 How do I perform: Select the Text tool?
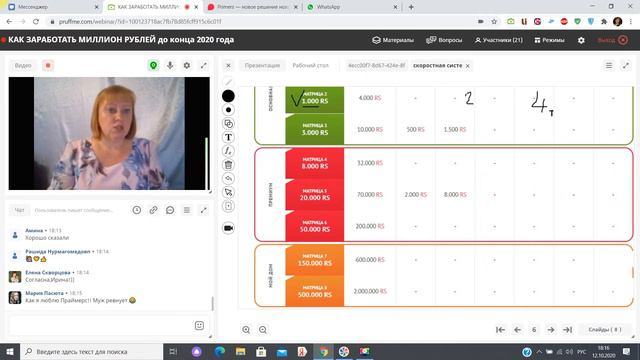pyautogui.click(x=228, y=137)
